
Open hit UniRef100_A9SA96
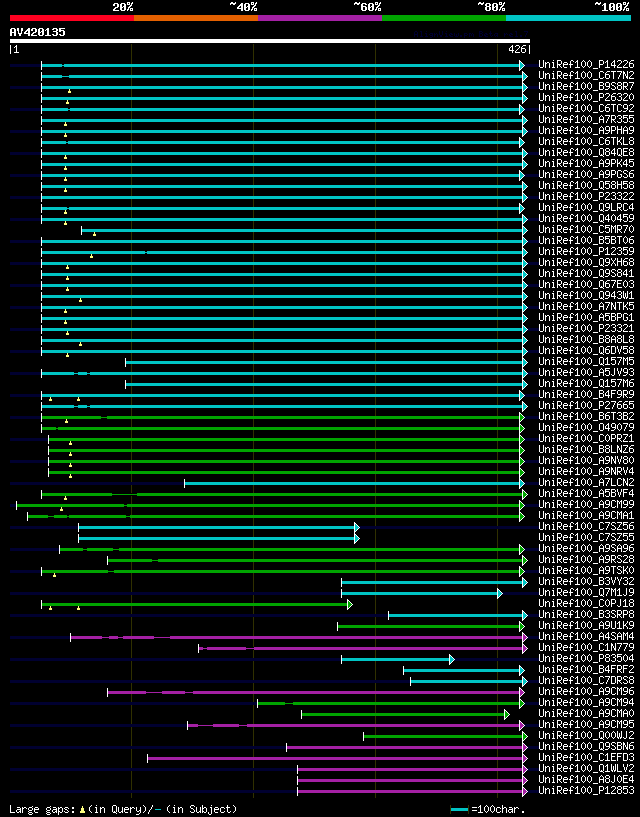pos(586,549)
